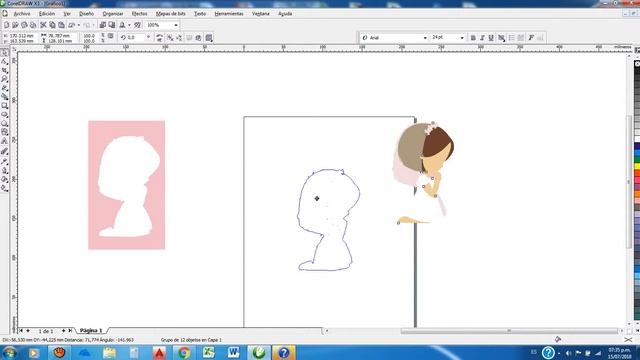Toggle bullet list formatting
This screenshot has width=640, height=360.
coord(511,38)
